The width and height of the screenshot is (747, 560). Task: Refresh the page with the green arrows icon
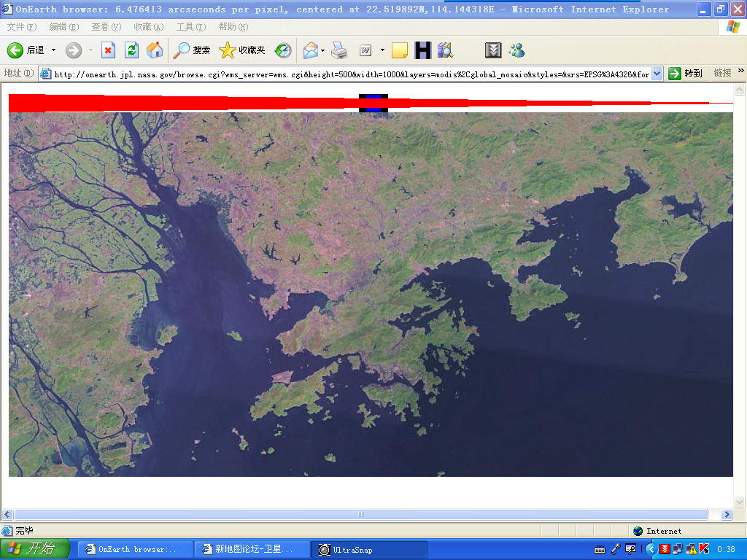[131, 50]
